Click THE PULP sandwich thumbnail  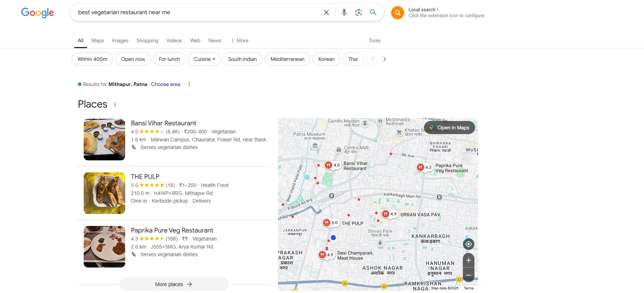tap(104, 193)
